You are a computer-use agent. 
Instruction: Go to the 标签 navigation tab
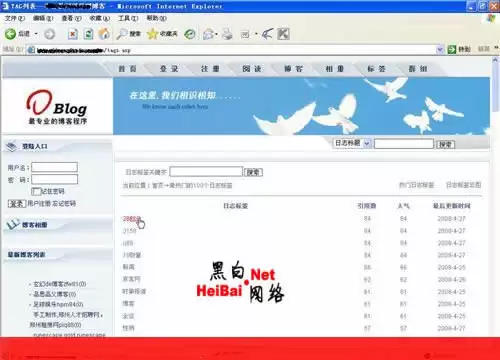377,69
